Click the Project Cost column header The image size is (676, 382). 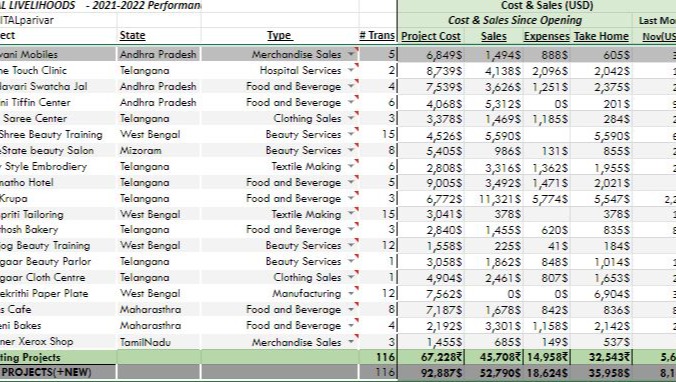pos(431,36)
